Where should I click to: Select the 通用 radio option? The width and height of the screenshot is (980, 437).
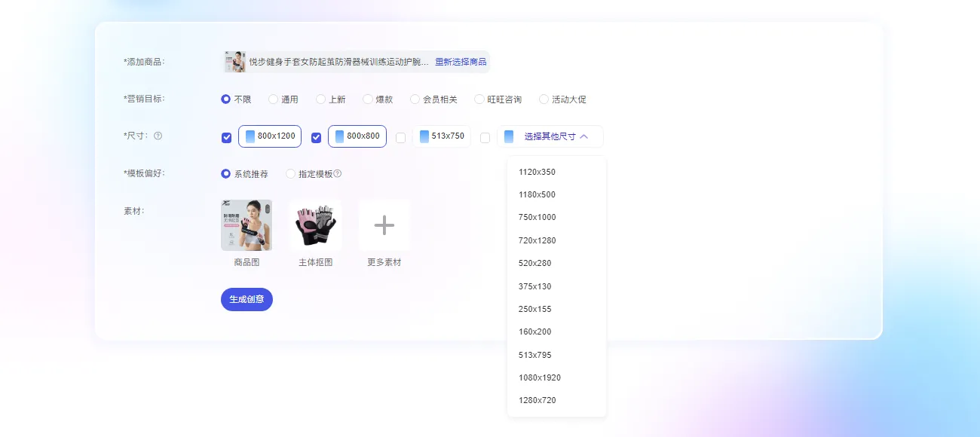(273, 99)
